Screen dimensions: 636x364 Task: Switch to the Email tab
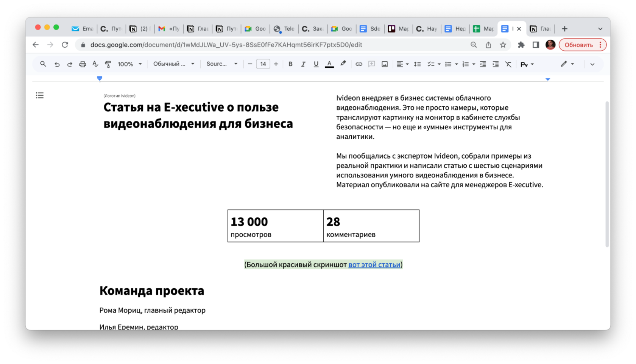click(x=83, y=29)
